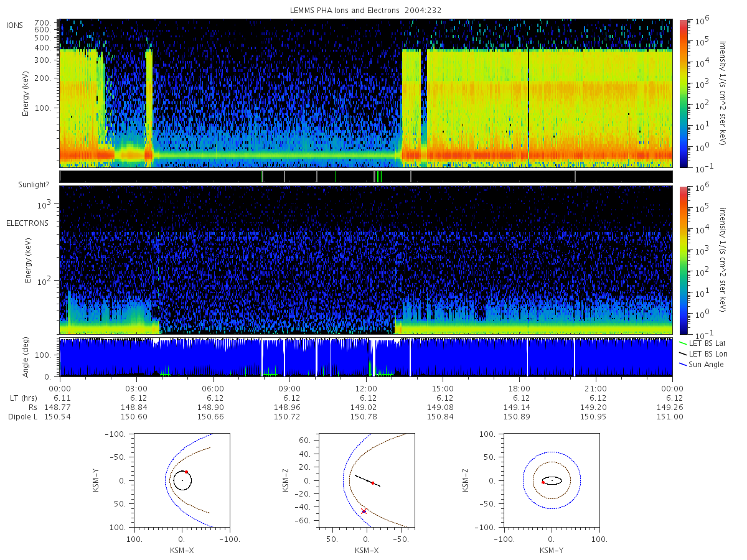Viewport: 747px width, 560px height.
Task: Click the red position marker in the KSM-X/KSM-Y plot
Action: tap(186, 472)
